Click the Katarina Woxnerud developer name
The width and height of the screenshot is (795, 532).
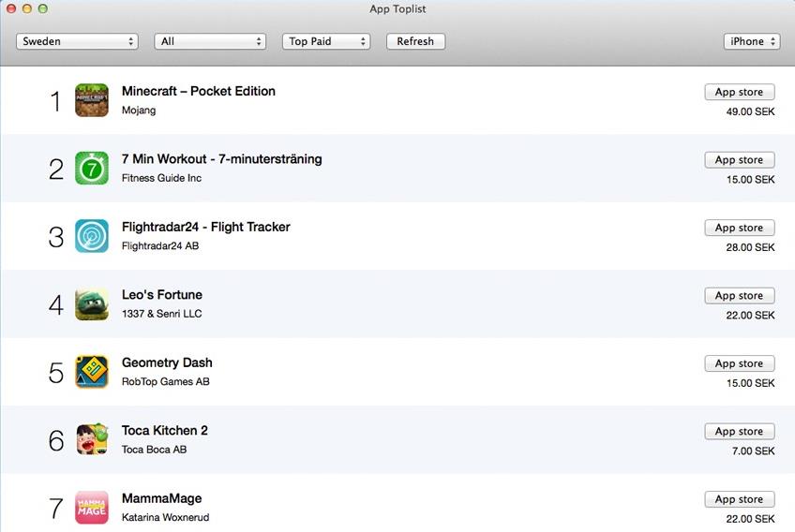click(x=165, y=517)
